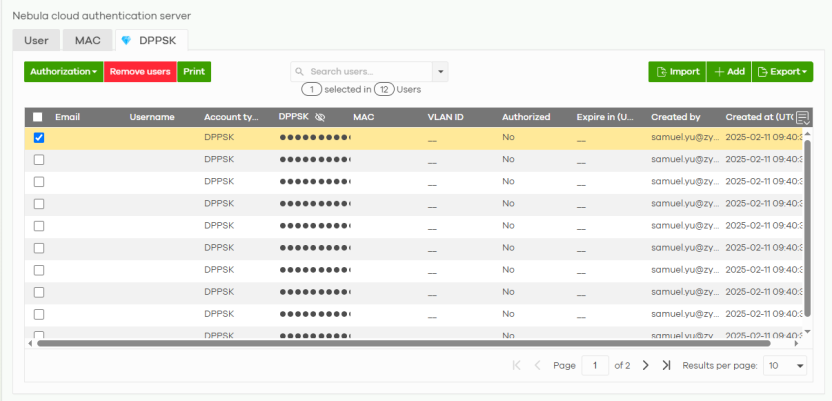
Task: Select the DPPSK tab
Action: (151, 41)
